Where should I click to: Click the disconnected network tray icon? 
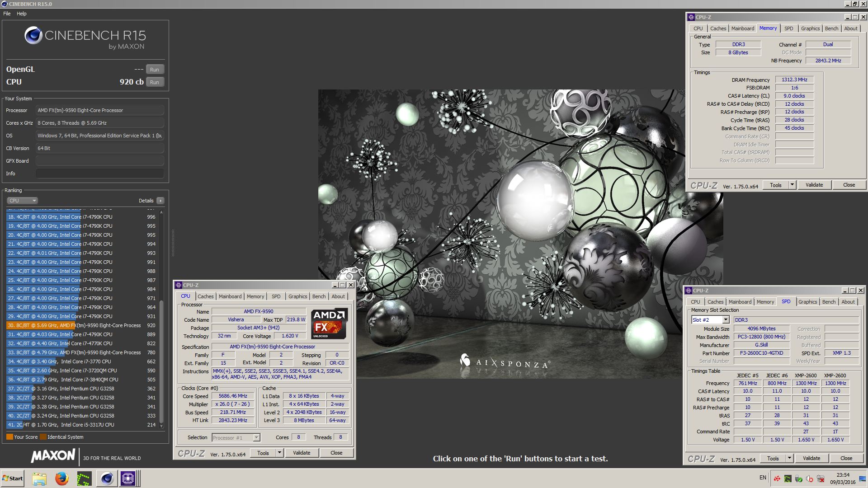pyautogui.click(x=821, y=479)
